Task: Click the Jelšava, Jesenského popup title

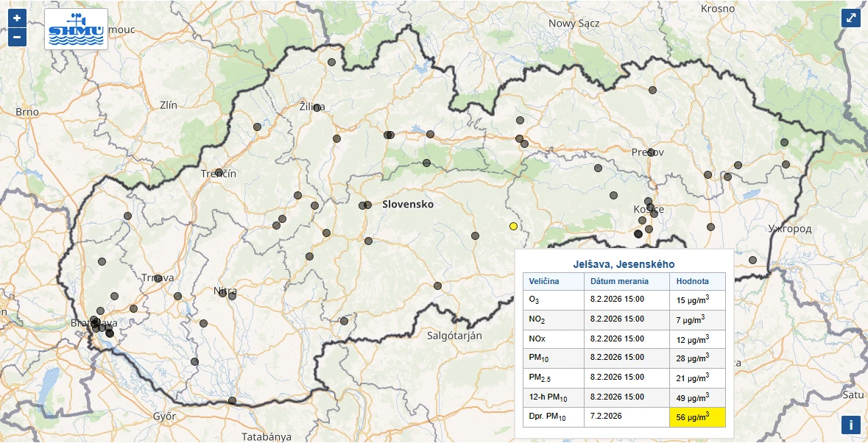Action: pos(623,263)
